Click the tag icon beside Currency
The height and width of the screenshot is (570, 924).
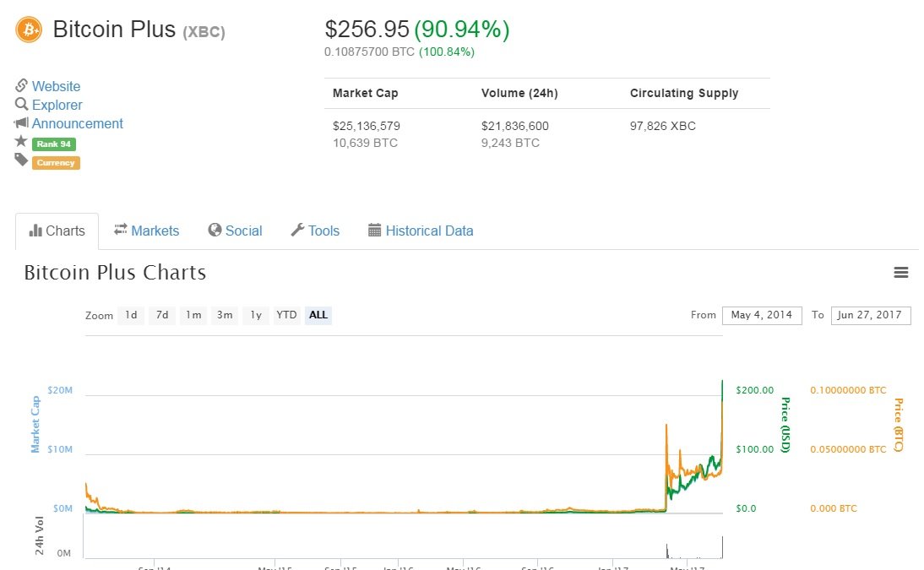(x=21, y=160)
